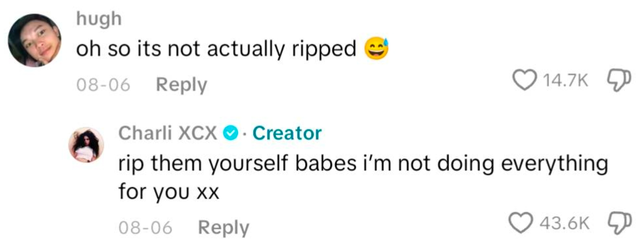Viewport: 644px width, 252px height.
Task: Select the "oh so its not actually ripped" text
Action: [216, 49]
